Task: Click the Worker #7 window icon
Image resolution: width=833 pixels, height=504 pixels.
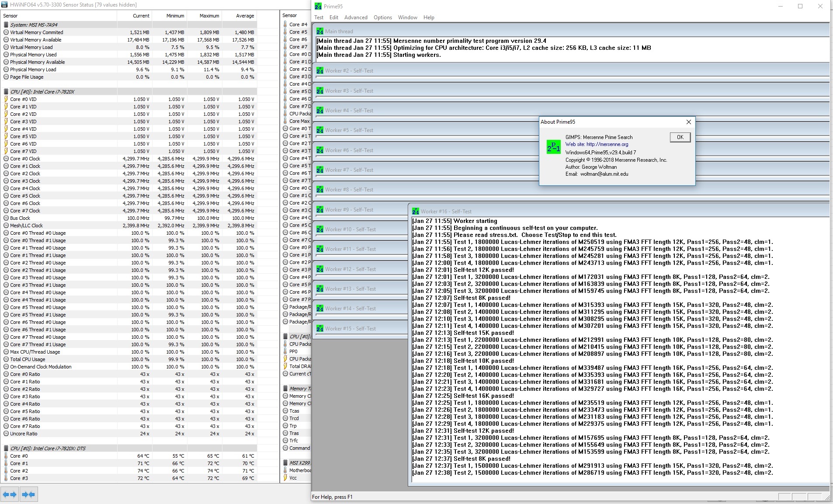Action: (320, 170)
